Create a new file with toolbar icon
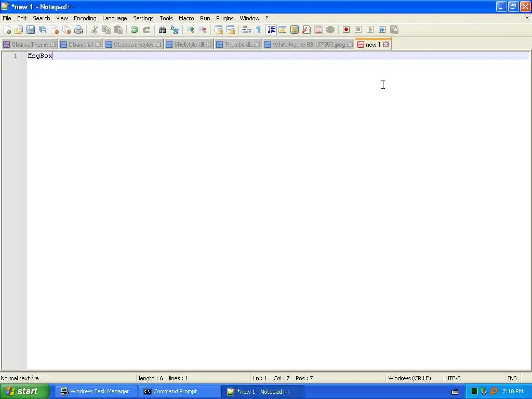The image size is (532, 399). [x=7, y=30]
